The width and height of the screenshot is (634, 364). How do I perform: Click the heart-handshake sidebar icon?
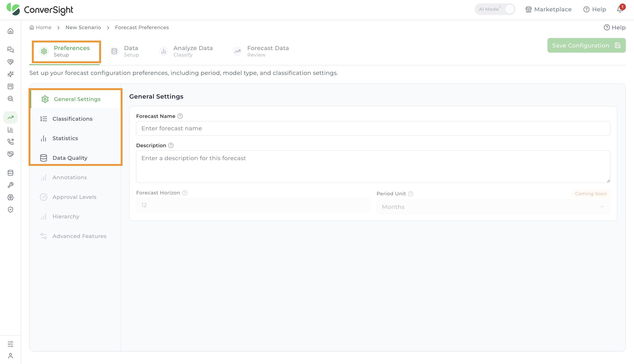pos(10,62)
